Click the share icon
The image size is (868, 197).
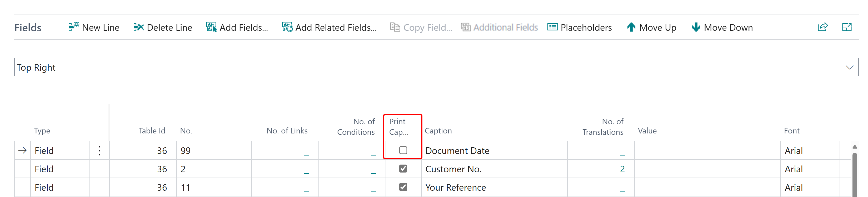pos(822,27)
